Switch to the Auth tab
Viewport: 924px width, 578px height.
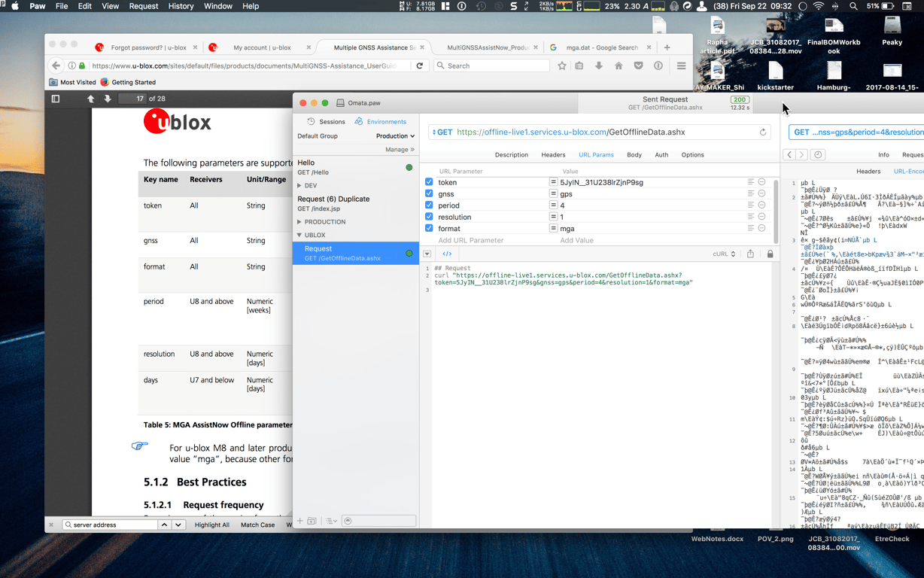[661, 155]
